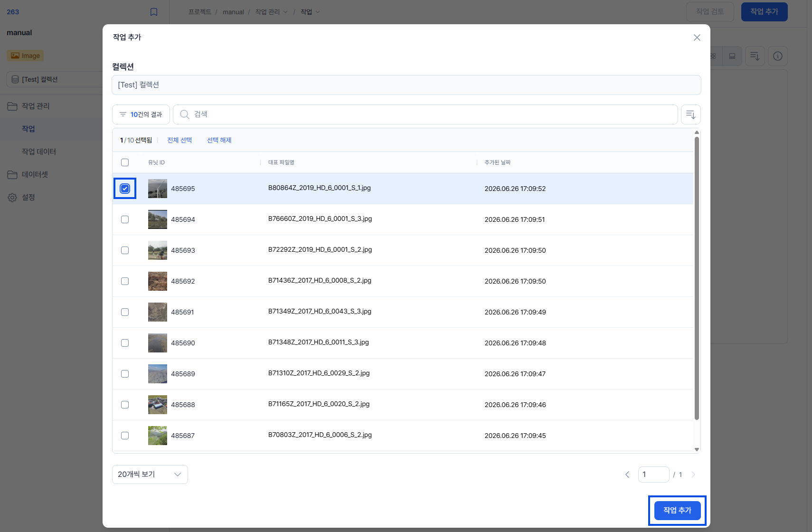Close the 작업 추가 dialog
The height and width of the screenshot is (532, 812).
(697, 38)
